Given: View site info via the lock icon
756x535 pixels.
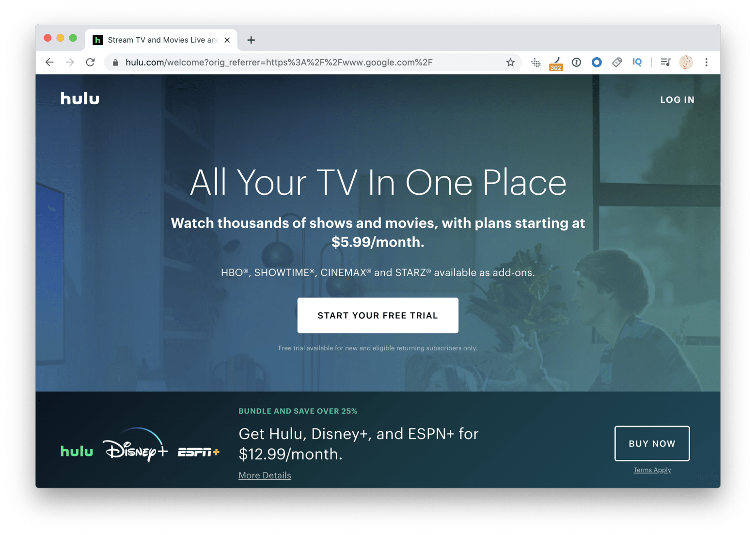Looking at the screenshot, I should click(115, 63).
